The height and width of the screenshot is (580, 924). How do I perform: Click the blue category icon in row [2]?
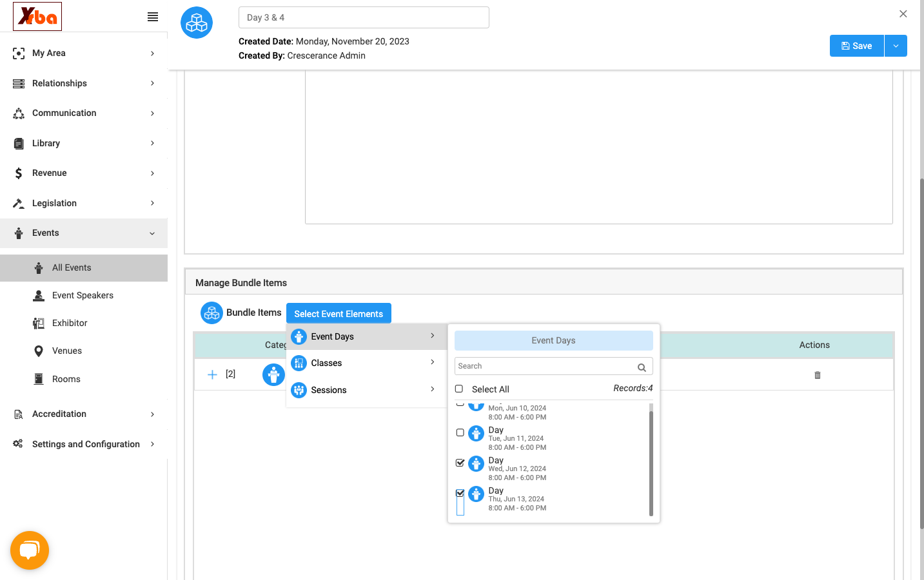[273, 374]
